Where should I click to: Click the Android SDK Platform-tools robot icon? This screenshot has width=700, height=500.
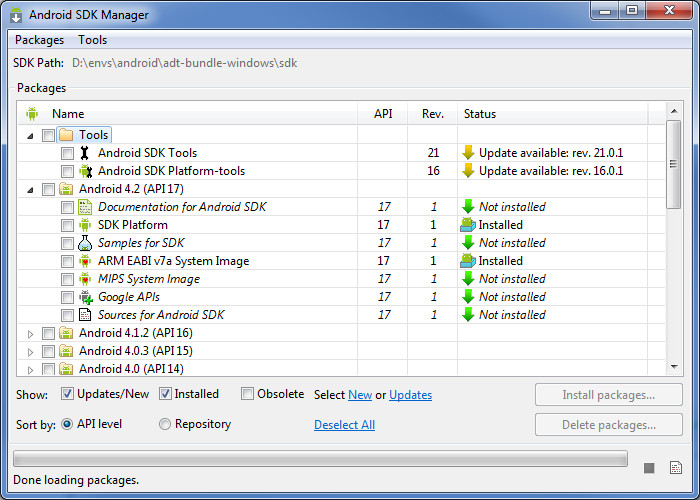(x=85, y=171)
